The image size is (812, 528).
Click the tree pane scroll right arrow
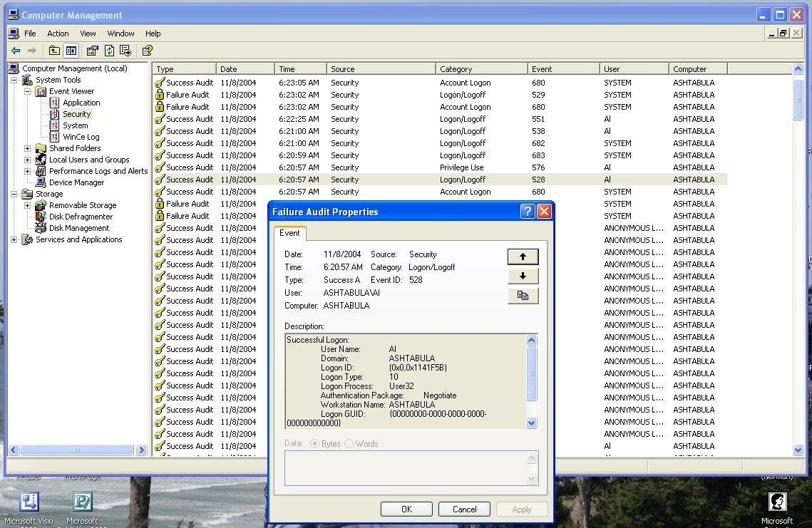pyautogui.click(x=141, y=450)
